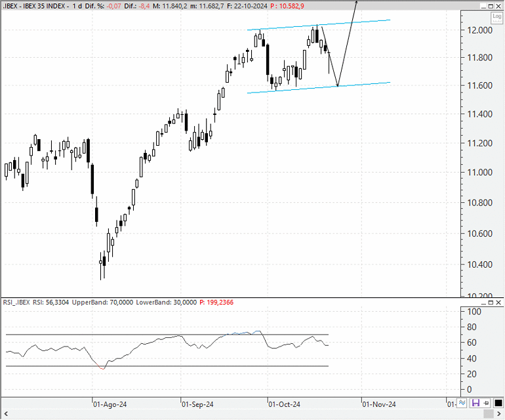The height and width of the screenshot is (420, 505).
Task: Click the pin icon beside the diskette
Action: pyautogui.click(x=487, y=403)
